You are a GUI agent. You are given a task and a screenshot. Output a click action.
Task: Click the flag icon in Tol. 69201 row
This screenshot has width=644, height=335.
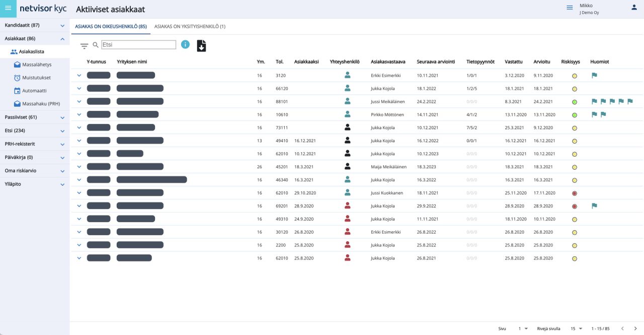pyautogui.click(x=594, y=206)
